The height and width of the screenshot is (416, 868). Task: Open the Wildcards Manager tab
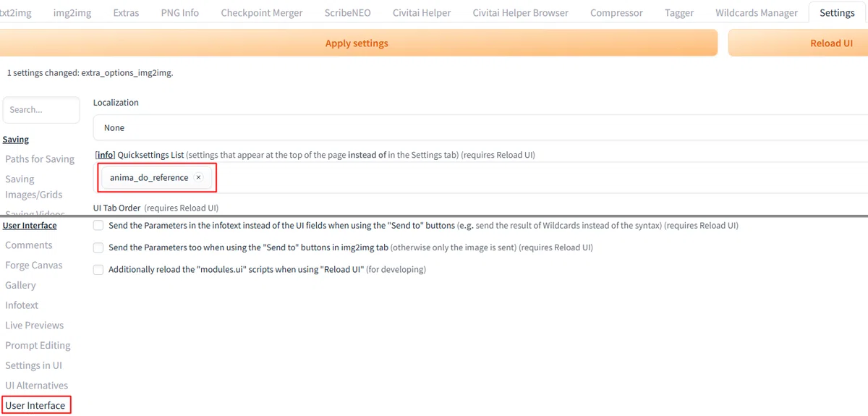click(x=757, y=12)
